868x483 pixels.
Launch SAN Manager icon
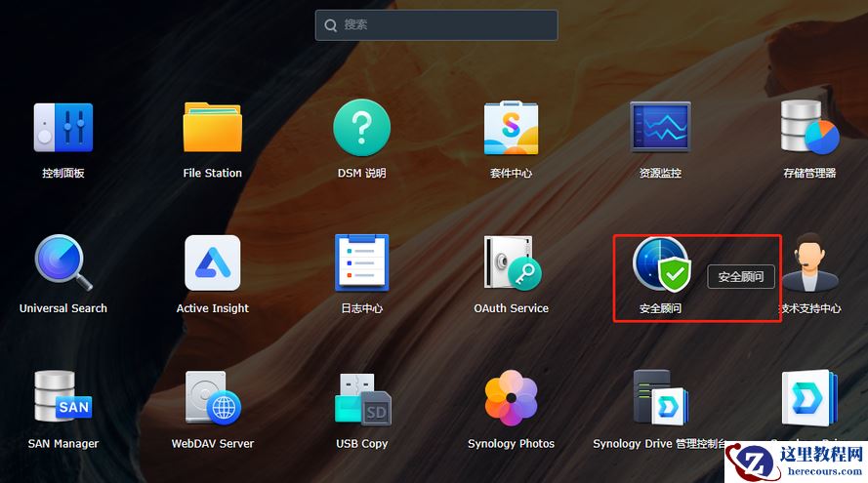[x=63, y=397]
